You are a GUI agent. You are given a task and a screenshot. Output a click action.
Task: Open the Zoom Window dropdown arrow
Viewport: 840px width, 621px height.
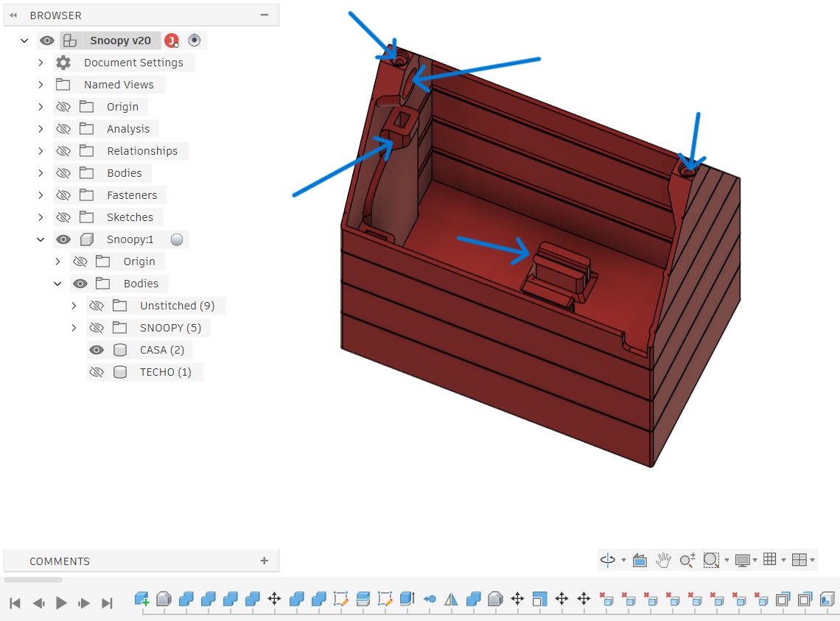click(727, 561)
